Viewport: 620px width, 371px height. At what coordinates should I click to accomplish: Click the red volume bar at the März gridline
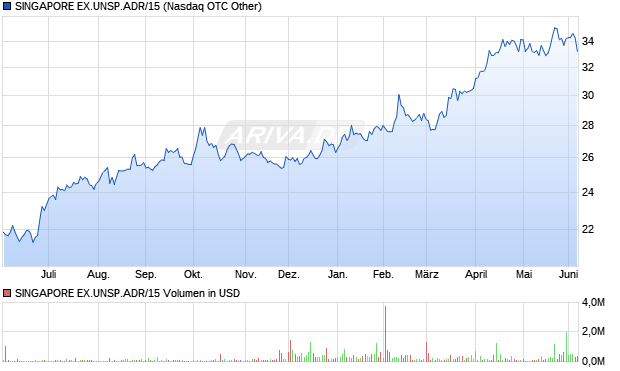point(427,352)
